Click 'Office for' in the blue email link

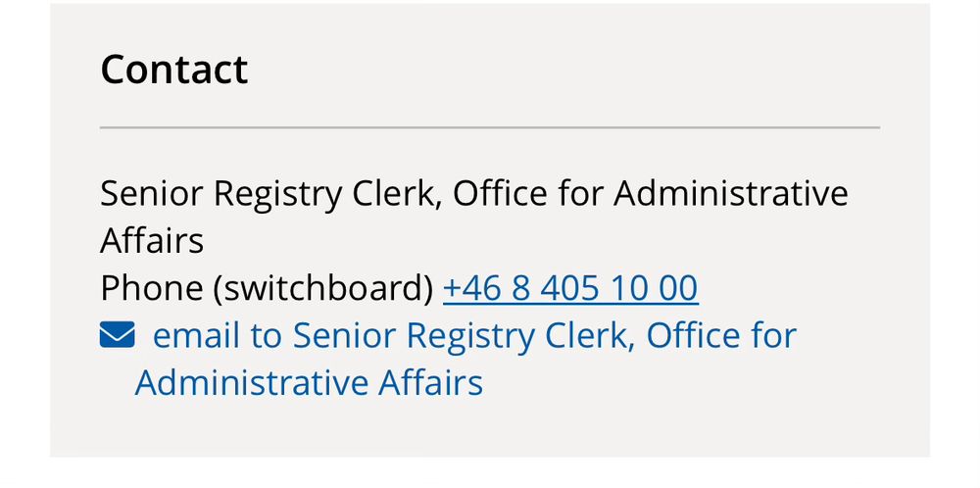click(721, 335)
